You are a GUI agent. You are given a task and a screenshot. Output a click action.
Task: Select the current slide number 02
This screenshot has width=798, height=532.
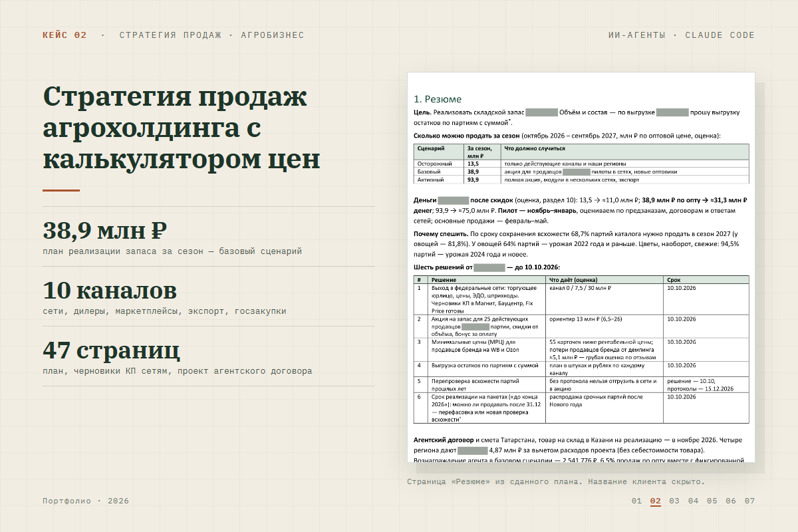coord(656,501)
